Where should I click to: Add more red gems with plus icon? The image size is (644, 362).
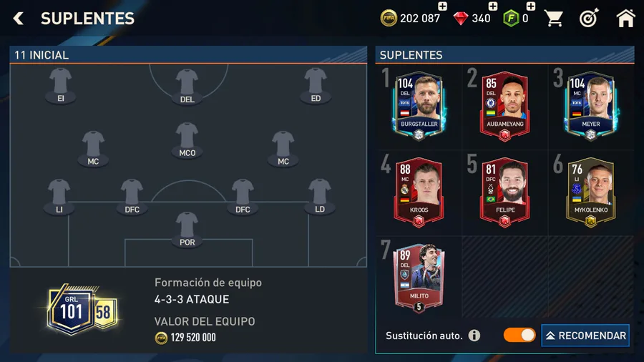pos(493,6)
